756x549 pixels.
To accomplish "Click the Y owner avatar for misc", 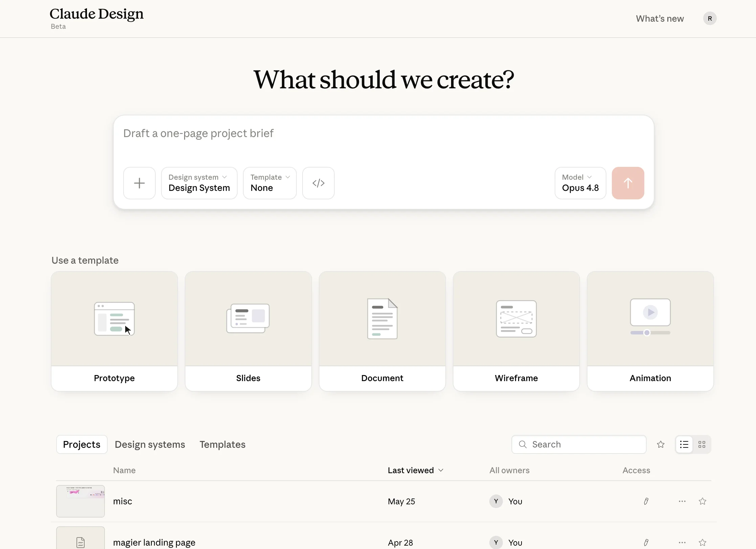I will pyautogui.click(x=496, y=501).
